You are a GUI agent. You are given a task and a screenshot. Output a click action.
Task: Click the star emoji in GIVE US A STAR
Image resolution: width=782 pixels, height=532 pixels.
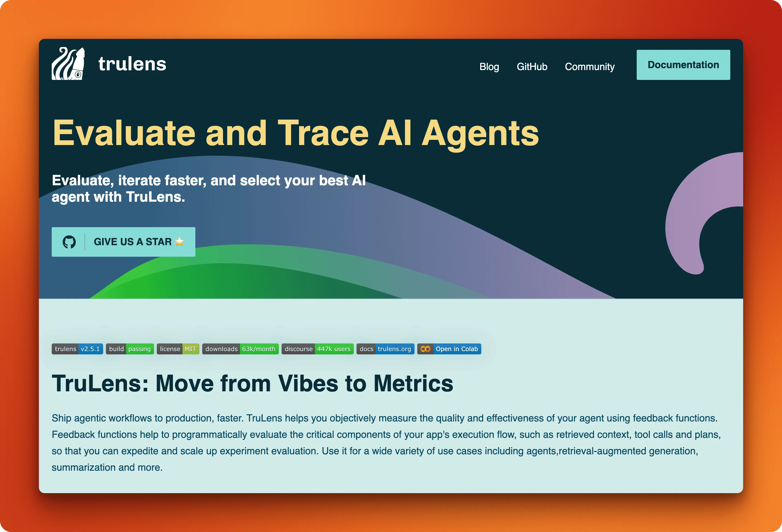click(x=180, y=242)
